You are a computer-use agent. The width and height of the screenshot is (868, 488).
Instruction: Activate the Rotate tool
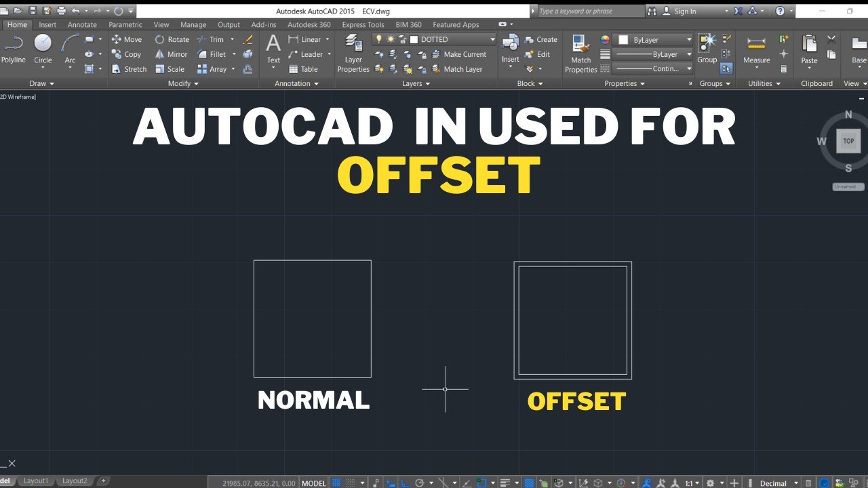(x=172, y=39)
